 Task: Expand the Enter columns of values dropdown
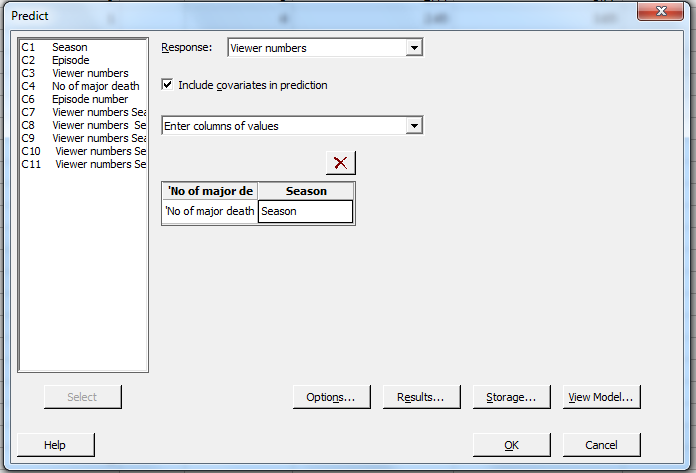[414, 126]
